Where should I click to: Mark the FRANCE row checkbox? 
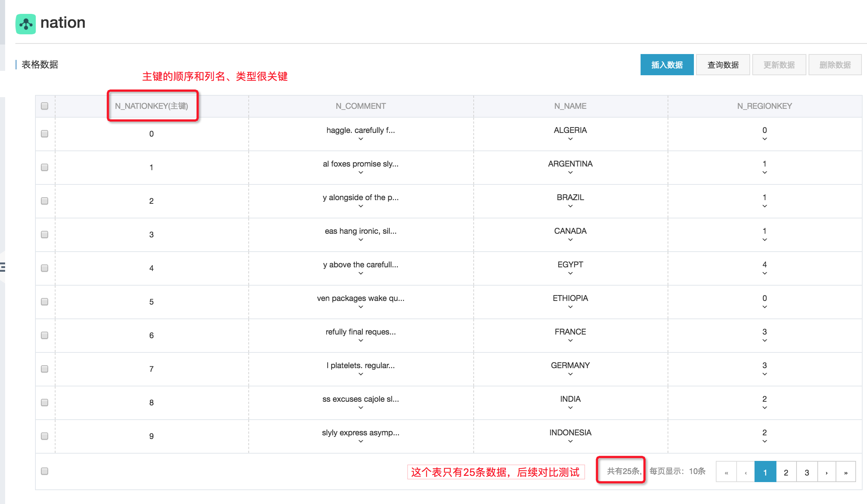(x=45, y=335)
